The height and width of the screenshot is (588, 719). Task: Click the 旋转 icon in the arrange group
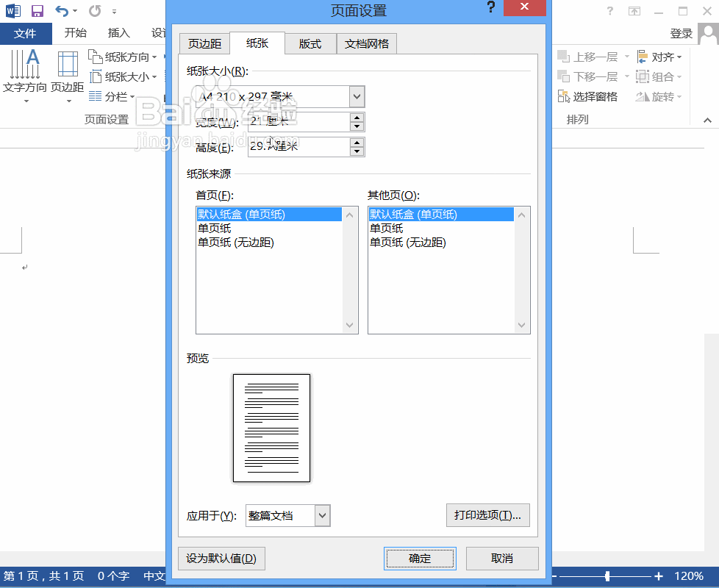(x=658, y=96)
